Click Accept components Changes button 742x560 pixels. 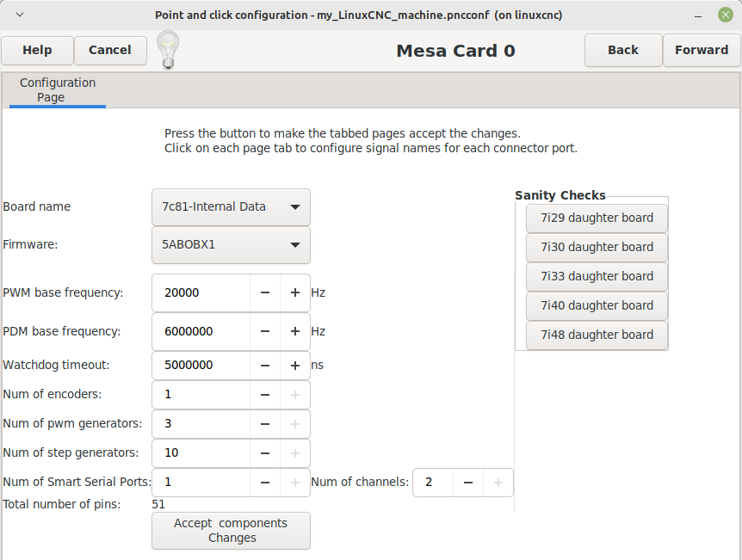[231, 531]
